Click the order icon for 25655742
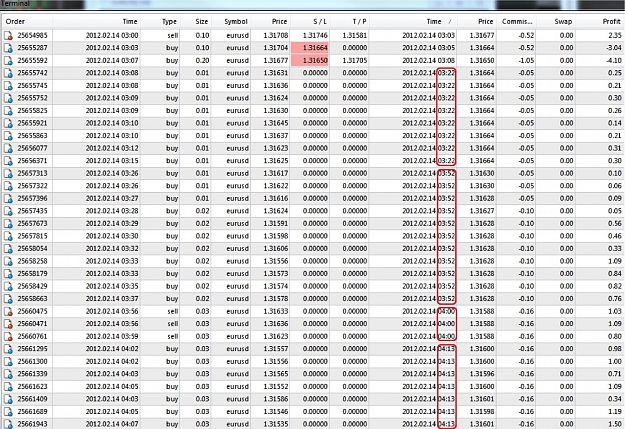 [x=8, y=73]
